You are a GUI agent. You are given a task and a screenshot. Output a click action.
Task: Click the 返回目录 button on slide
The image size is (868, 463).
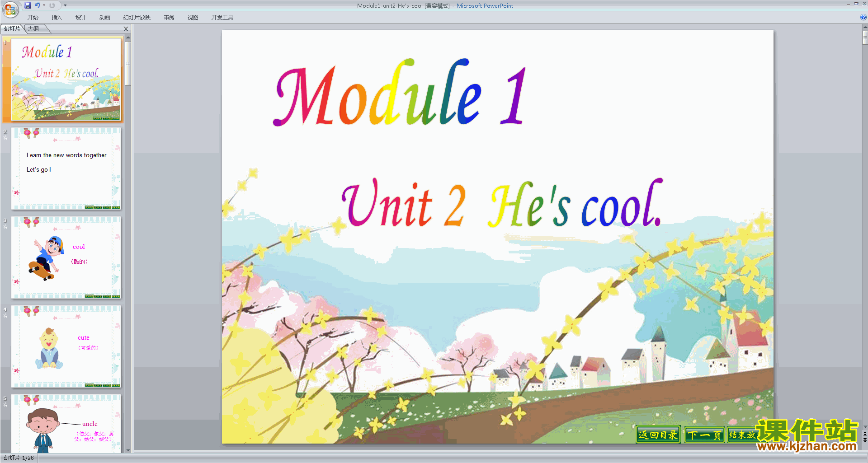[658, 435]
